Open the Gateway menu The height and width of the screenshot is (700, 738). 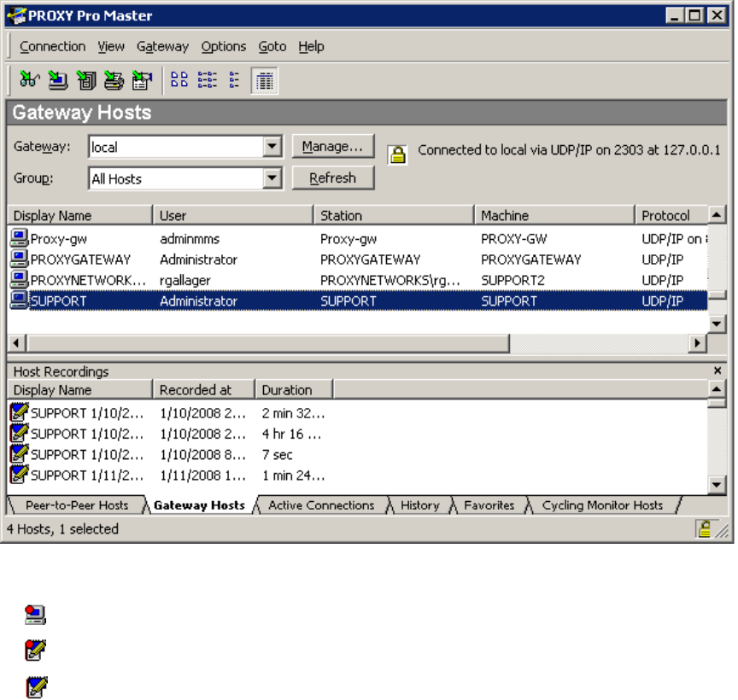click(x=162, y=47)
